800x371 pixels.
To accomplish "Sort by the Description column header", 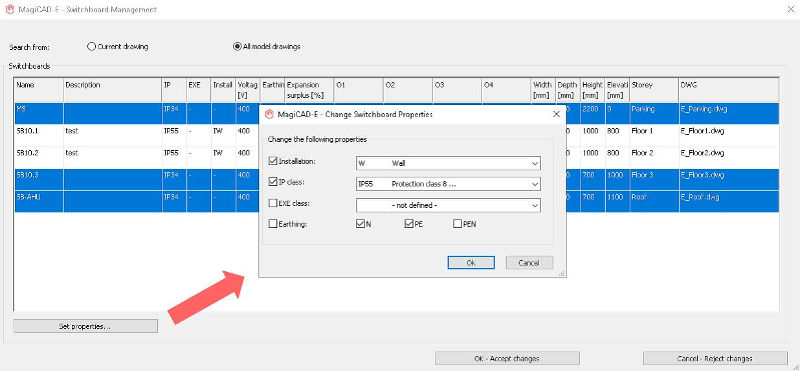I will (112, 90).
